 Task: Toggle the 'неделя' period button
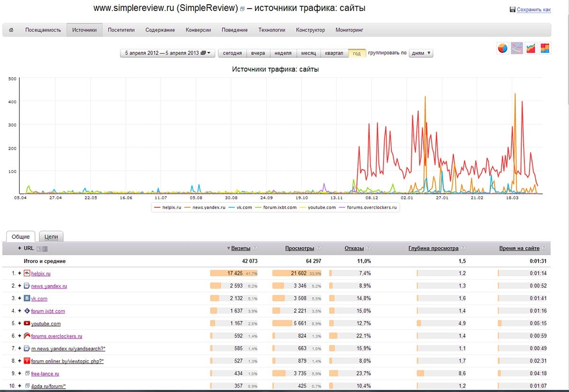[x=283, y=53]
